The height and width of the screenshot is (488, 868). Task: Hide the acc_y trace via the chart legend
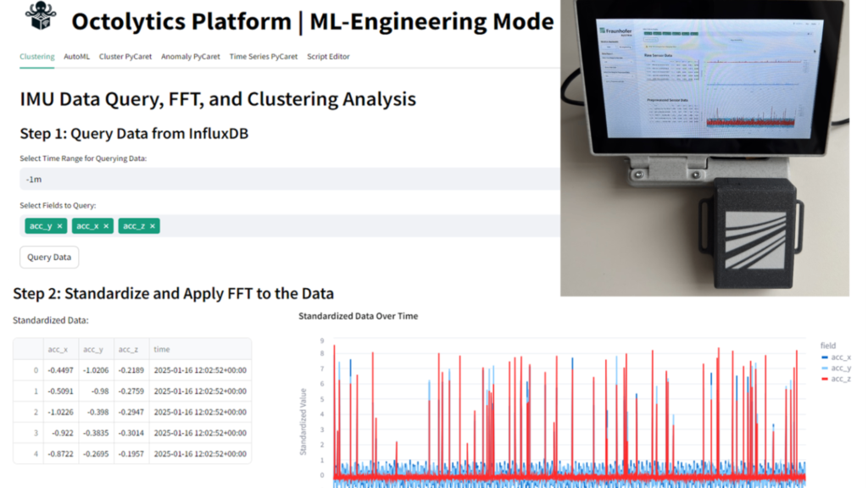841,368
